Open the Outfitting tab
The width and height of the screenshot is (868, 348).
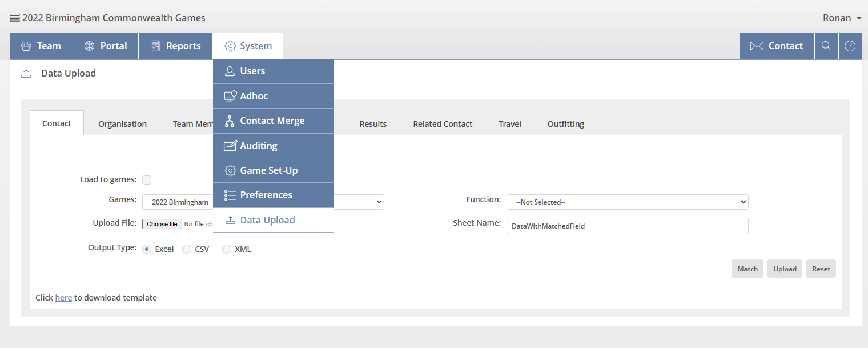point(565,123)
